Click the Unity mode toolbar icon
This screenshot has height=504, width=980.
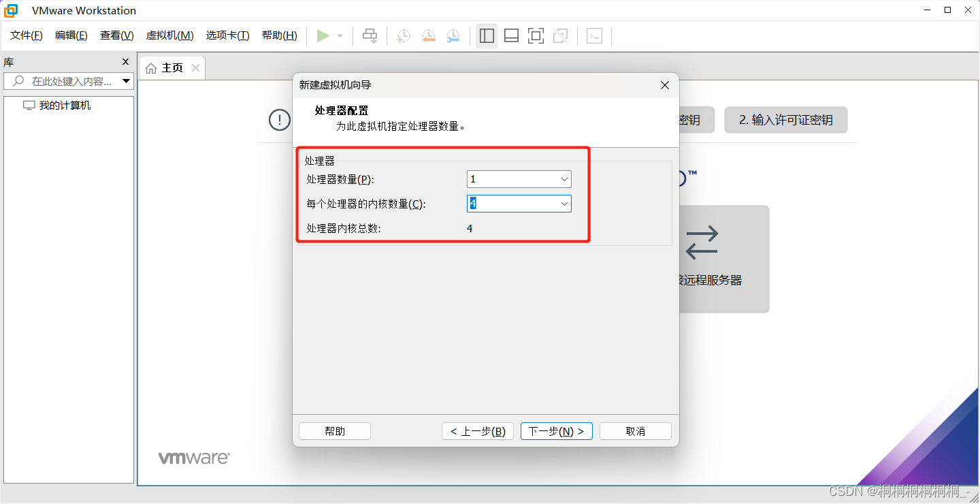(x=561, y=36)
